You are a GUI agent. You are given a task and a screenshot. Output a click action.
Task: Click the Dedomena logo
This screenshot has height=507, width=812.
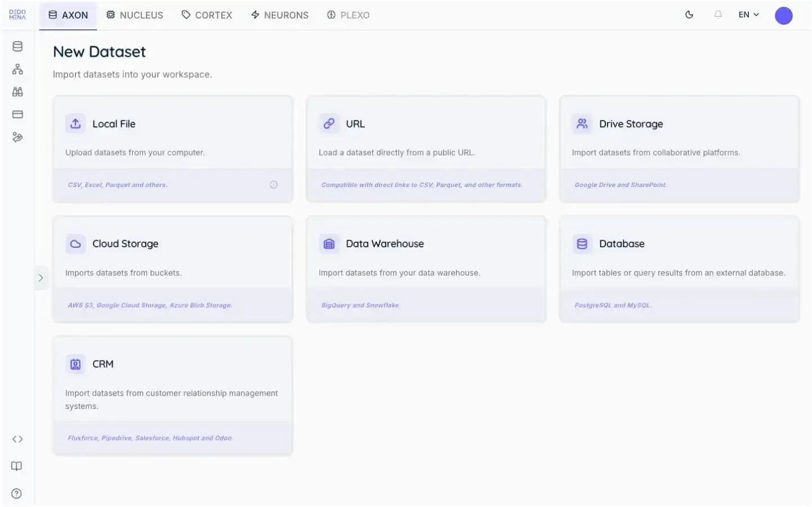tap(17, 15)
